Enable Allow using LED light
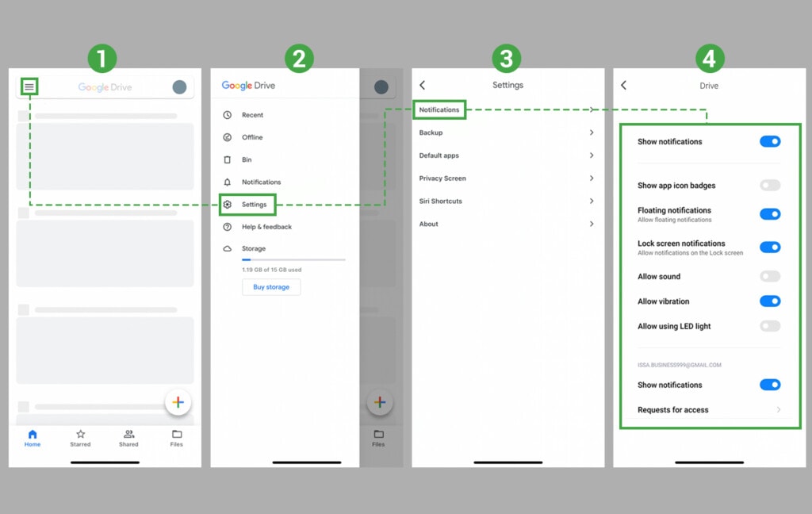Screen dimensions: 812x514 pos(770,326)
